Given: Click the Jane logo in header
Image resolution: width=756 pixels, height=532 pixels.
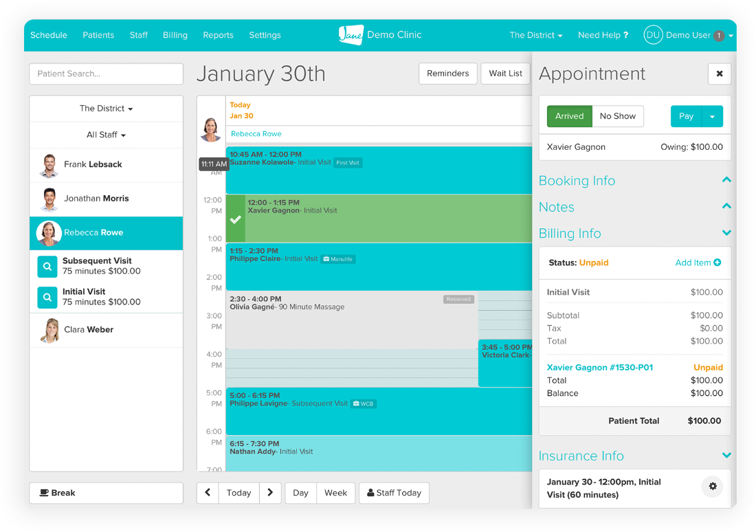Looking at the screenshot, I should pos(351,35).
